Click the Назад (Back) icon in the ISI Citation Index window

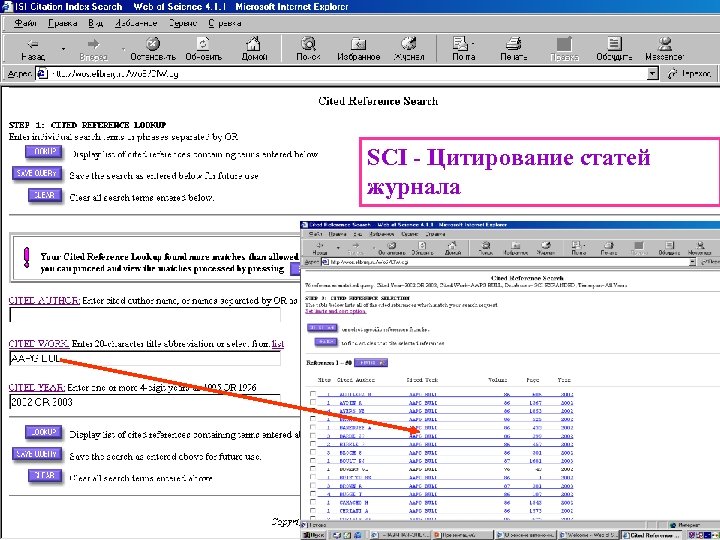coord(33,44)
